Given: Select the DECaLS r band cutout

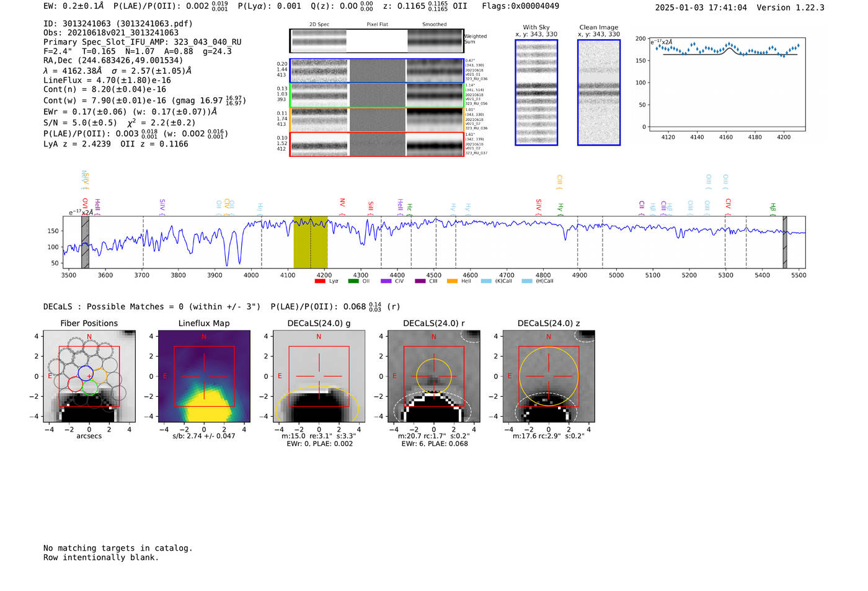Looking at the screenshot, I should [x=433, y=376].
